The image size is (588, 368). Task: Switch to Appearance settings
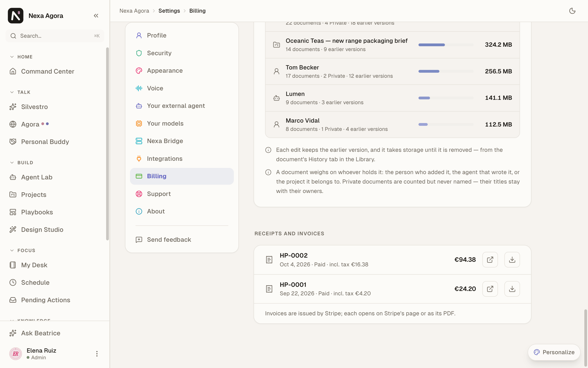point(182,71)
